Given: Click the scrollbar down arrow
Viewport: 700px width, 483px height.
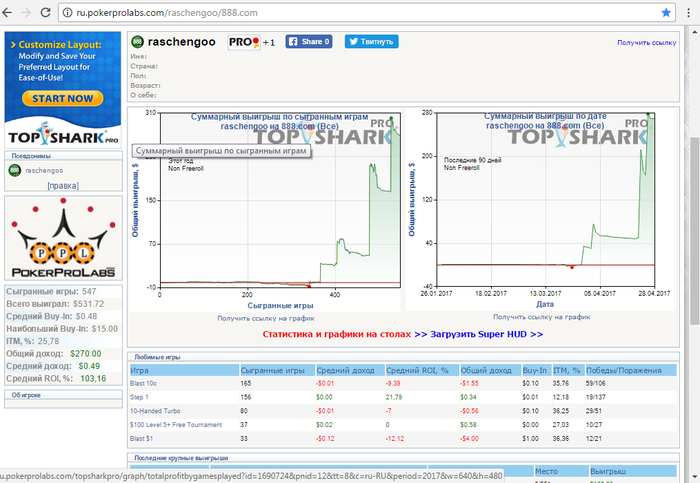Looking at the screenshot, I should pos(694,476).
